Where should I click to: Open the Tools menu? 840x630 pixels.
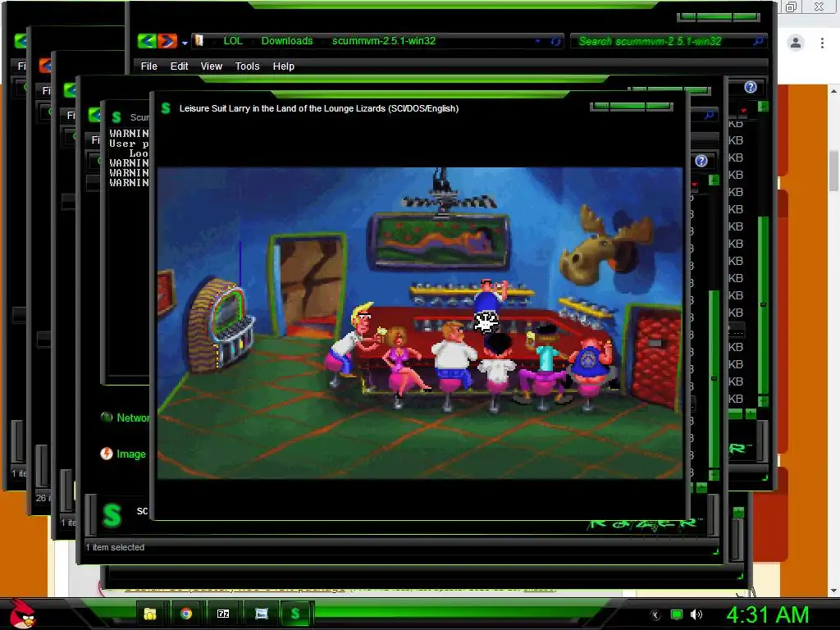(247, 66)
